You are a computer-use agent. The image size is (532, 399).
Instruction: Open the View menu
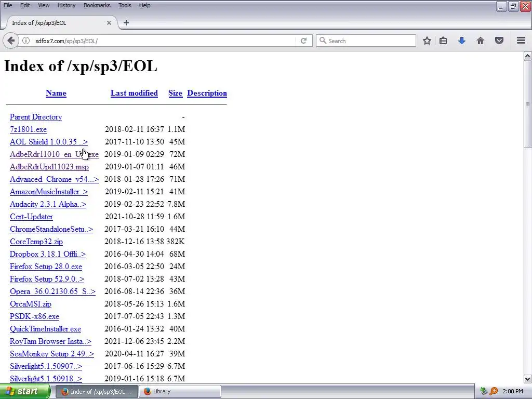coord(44,5)
